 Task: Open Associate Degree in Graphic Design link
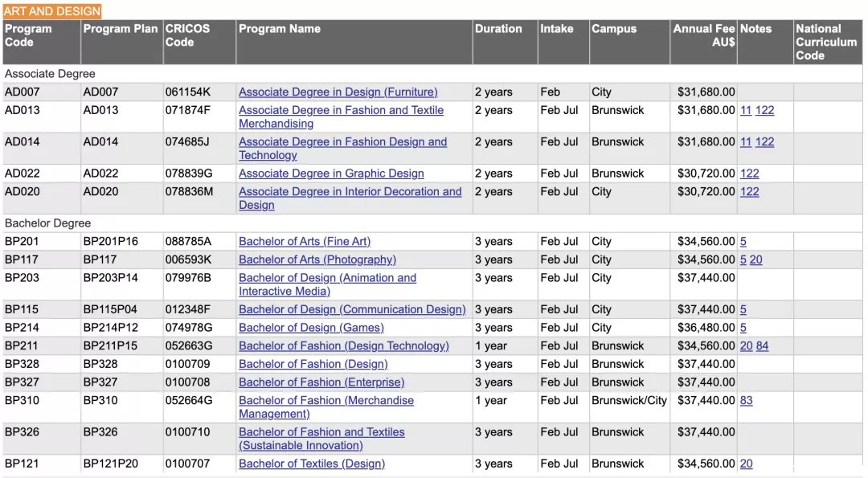(331, 174)
